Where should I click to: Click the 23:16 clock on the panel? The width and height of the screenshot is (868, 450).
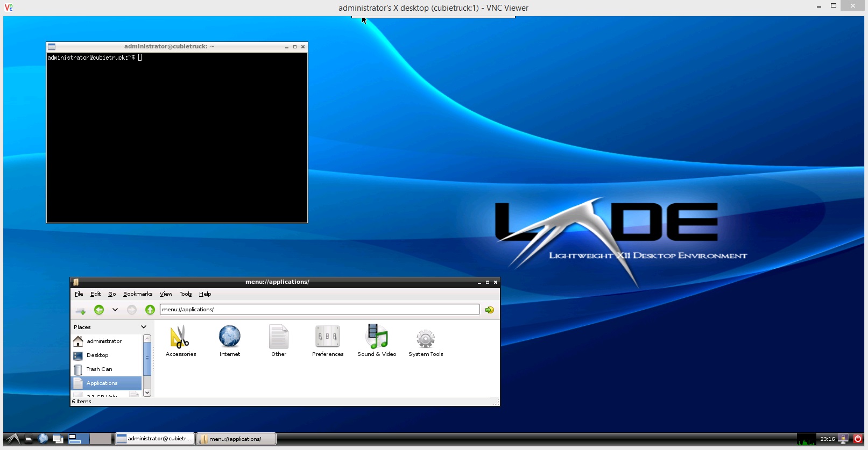(x=827, y=439)
